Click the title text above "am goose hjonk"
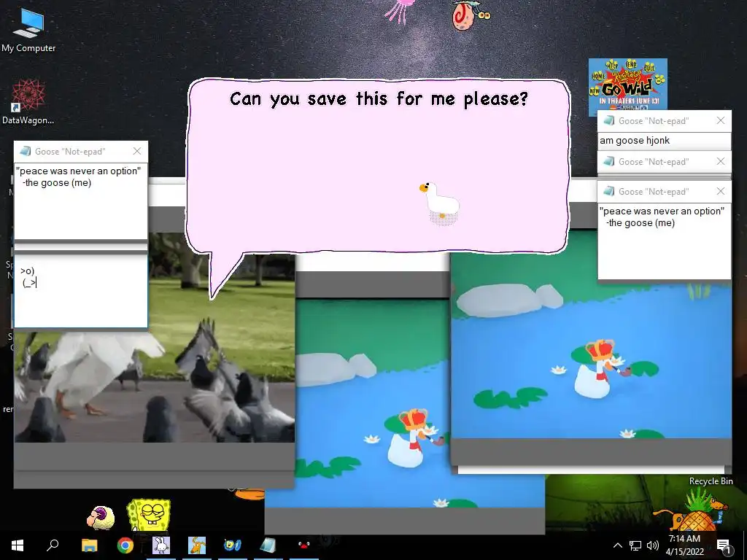747x560 pixels. pos(654,121)
